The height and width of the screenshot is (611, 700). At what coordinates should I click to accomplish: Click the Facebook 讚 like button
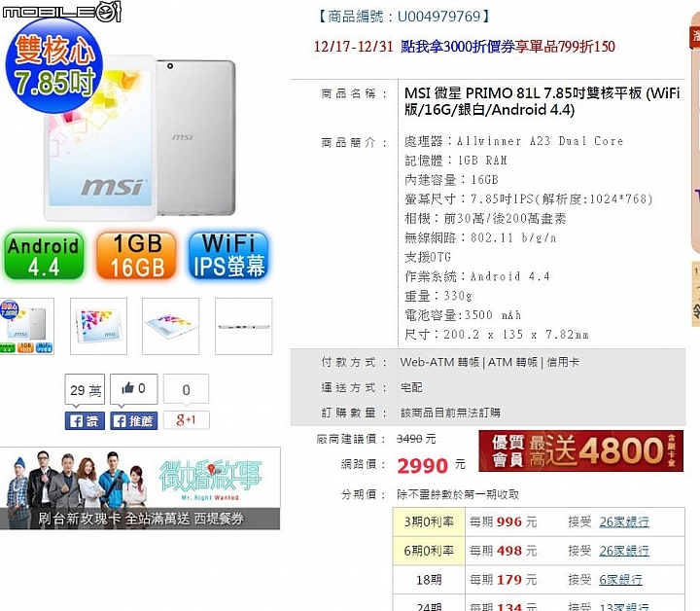pos(85,420)
